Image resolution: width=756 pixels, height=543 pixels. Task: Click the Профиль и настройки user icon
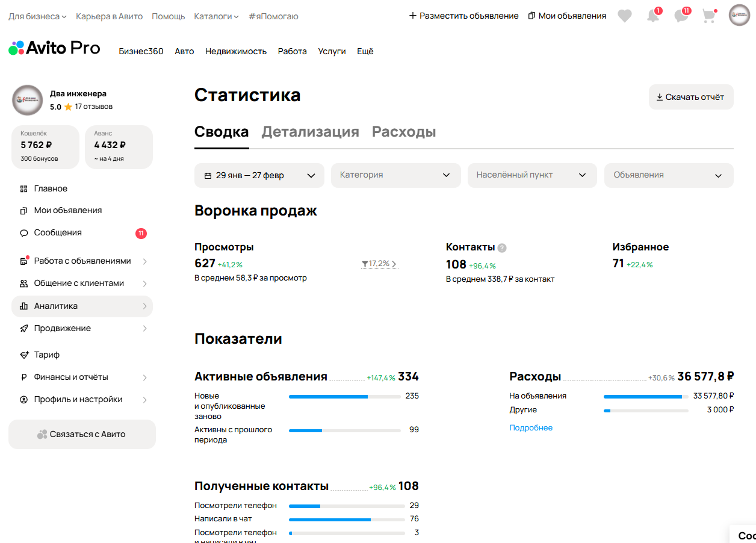click(24, 400)
